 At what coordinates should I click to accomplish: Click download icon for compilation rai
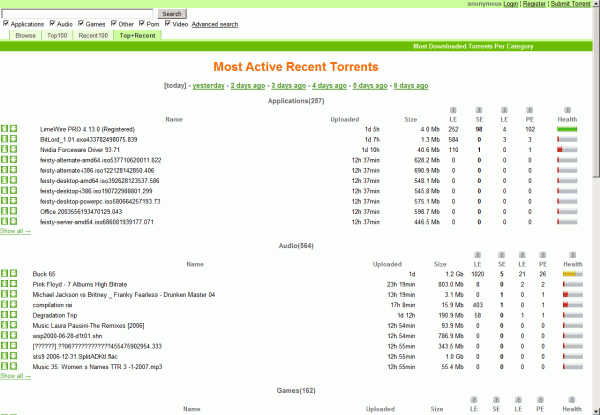tap(13, 304)
